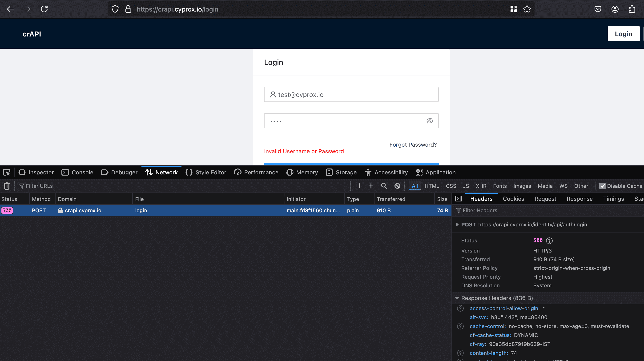Click the crAPI logo text
Image resolution: width=644 pixels, height=361 pixels.
point(32,34)
